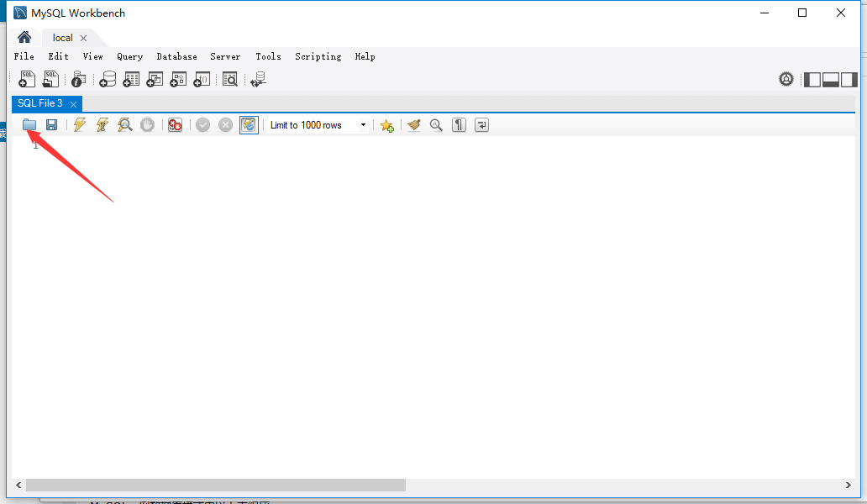Stop the query being executed
The height and width of the screenshot is (504, 867).
(147, 125)
